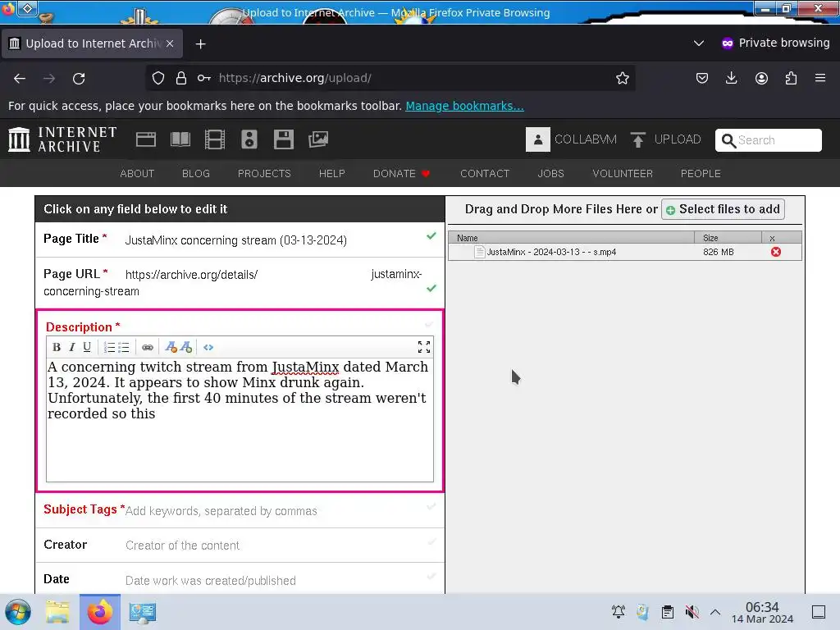The height and width of the screenshot is (630, 840).
Task: Edit the Page URL identifier field
Action: [x=240, y=283]
